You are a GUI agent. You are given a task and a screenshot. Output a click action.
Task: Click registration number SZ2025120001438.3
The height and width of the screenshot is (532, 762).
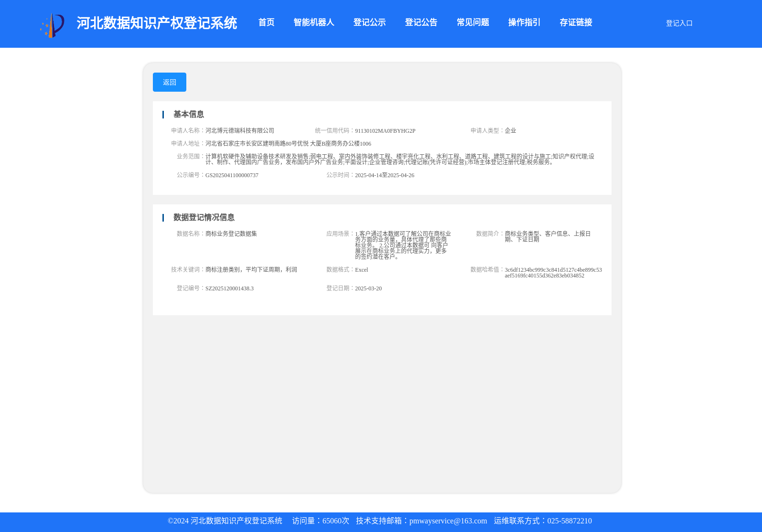[x=229, y=288]
